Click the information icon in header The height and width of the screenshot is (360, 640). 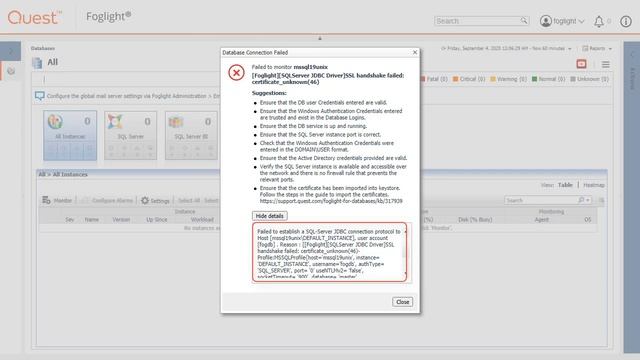[626, 21]
